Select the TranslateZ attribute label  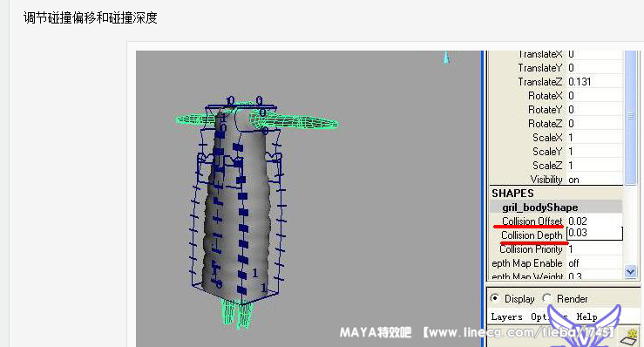click(540, 82)
